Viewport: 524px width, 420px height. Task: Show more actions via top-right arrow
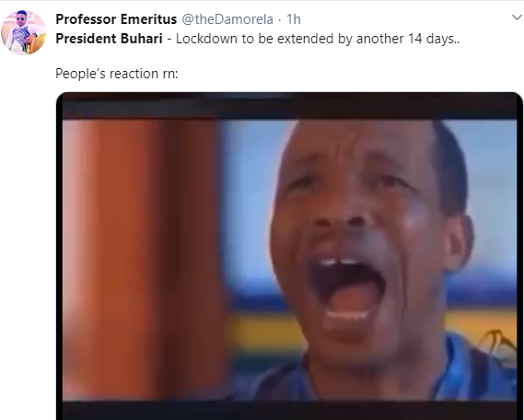point(517,17)
